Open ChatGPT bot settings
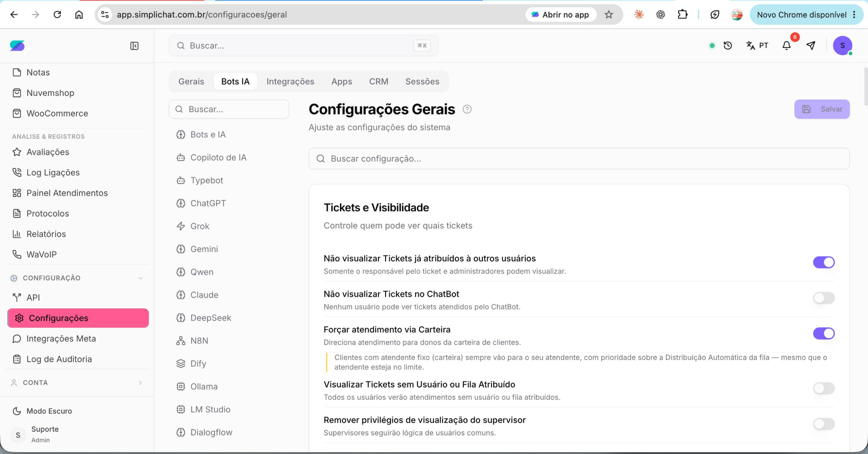The image size is (868, 454). tap(208, 203)
